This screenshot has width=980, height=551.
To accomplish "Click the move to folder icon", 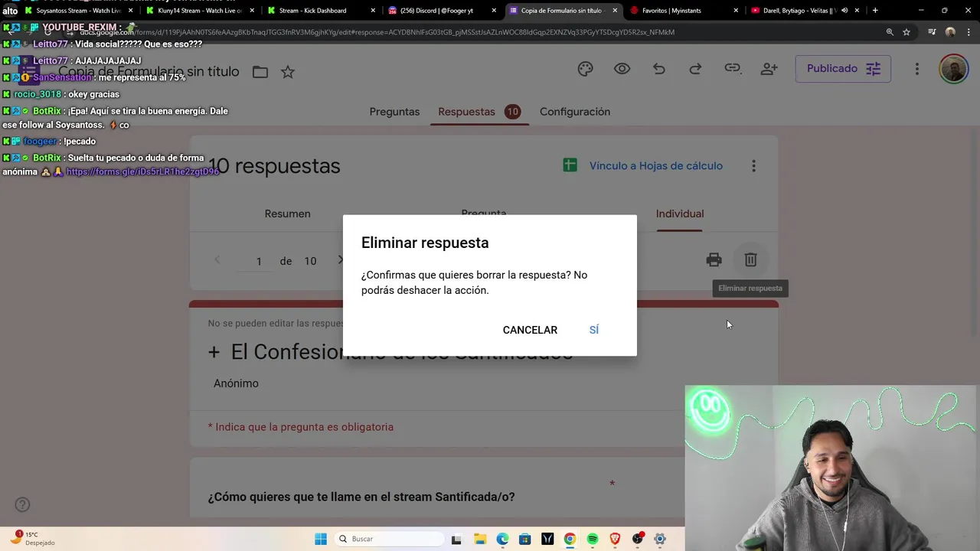I will (260, 71).
